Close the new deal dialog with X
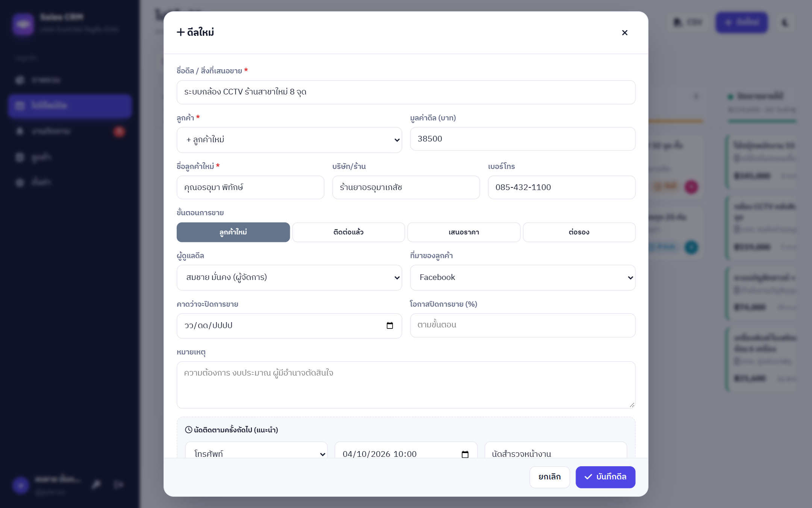The width and height of the screenshot is (812, 508). click(624, 33)
